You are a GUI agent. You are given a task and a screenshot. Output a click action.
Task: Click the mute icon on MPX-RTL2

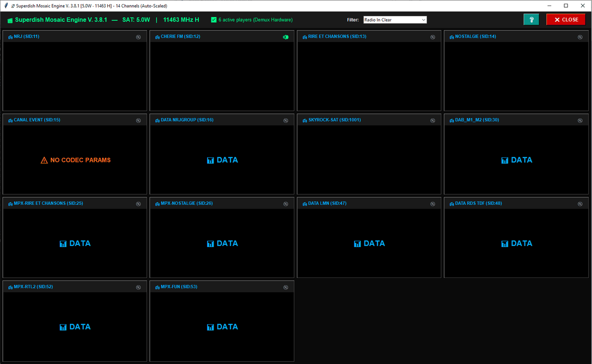coord(138,287)
